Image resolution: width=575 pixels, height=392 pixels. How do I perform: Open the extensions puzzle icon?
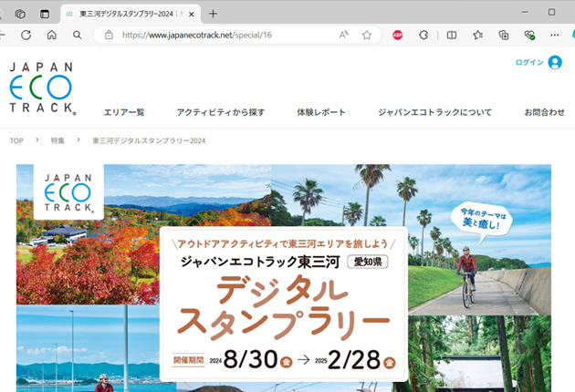pos(423,35)
